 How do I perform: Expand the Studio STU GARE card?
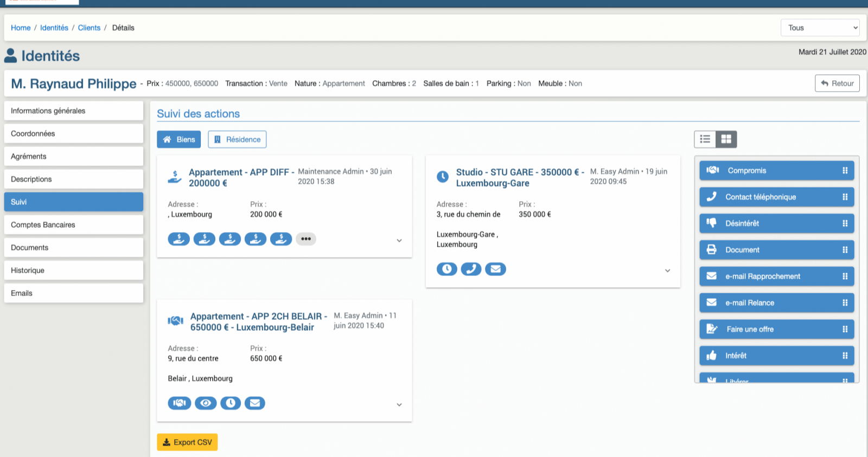tap(667, 271)
